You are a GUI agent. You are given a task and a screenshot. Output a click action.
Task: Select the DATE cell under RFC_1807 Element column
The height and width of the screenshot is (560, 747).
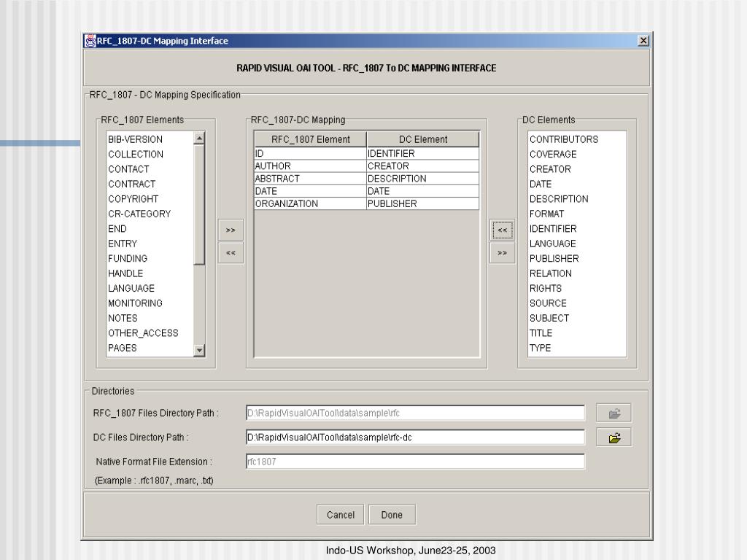[x=311, y=191]
